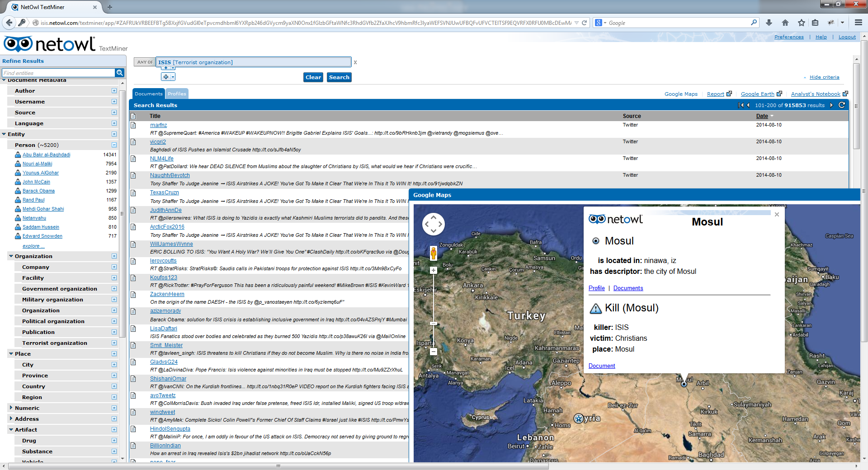
Task: Open the Preferences link
Action: (789, 37)
